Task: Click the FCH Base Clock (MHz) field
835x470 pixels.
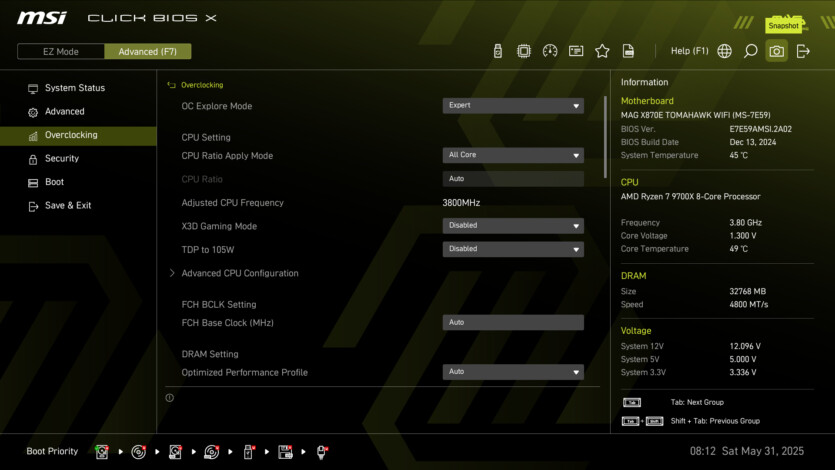Action: 513,322
